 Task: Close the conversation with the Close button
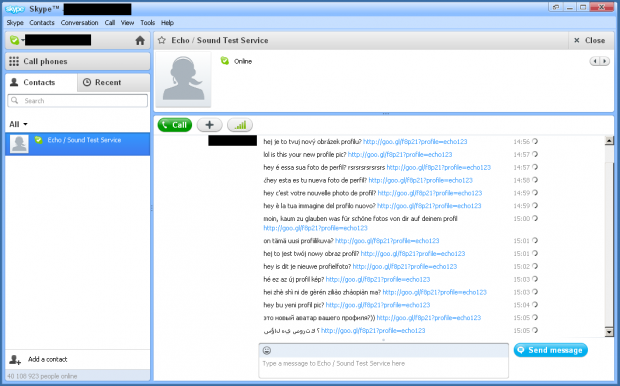click(589, 40)
